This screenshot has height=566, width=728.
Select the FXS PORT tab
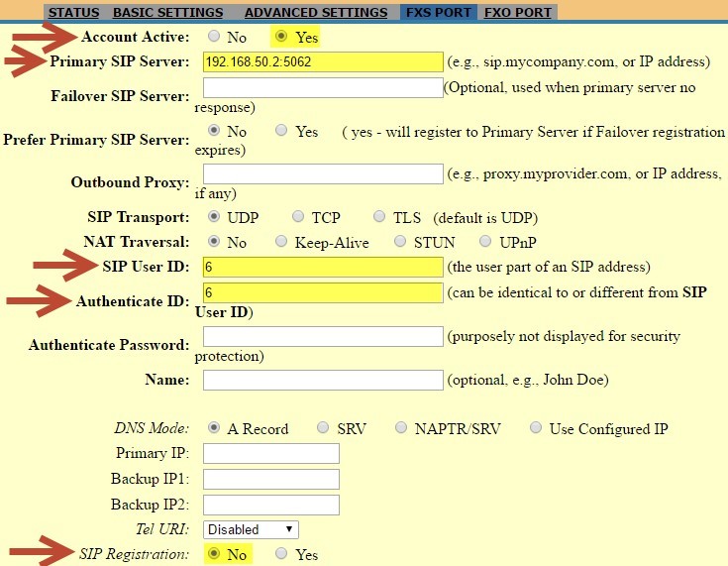[438, 12]
